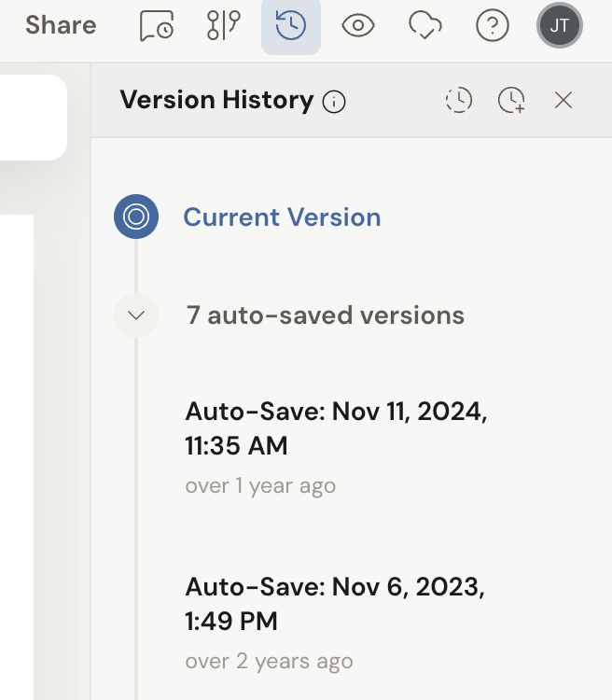Open the comment history icon
The image size is (612, 700).
(157, 25)
